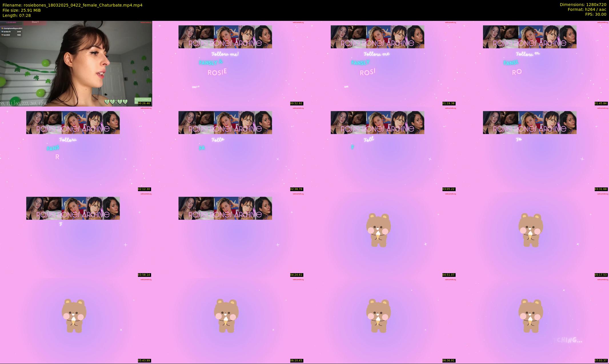The width and height of the screenshot is (609, 364).
Task: Open the thumbnail frame stamped 03:58.14
Action: (76, 235)
